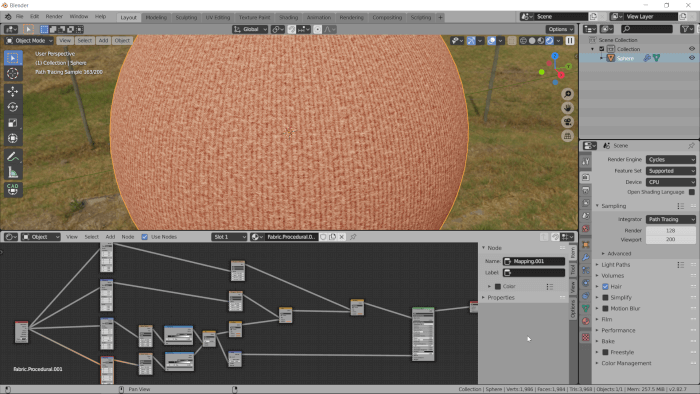Open the Render Engine Cycles dropdown
The height and width of the screenshot is (394, 700).
tap(671, 160)
